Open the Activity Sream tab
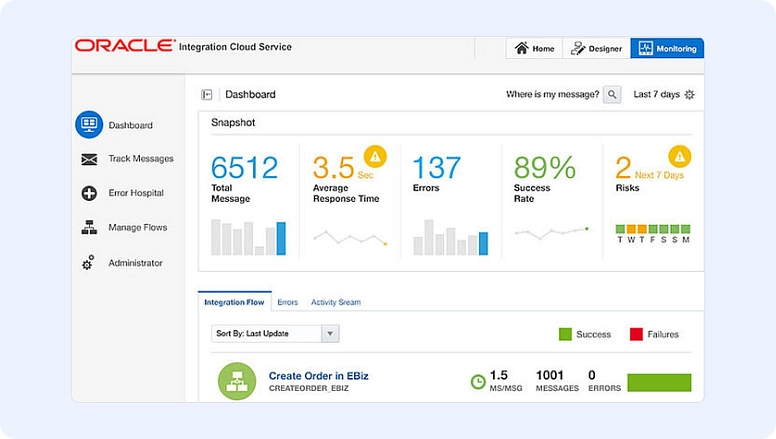The width and height of the screenshot is (776, 439). click(x=336, y=302)
